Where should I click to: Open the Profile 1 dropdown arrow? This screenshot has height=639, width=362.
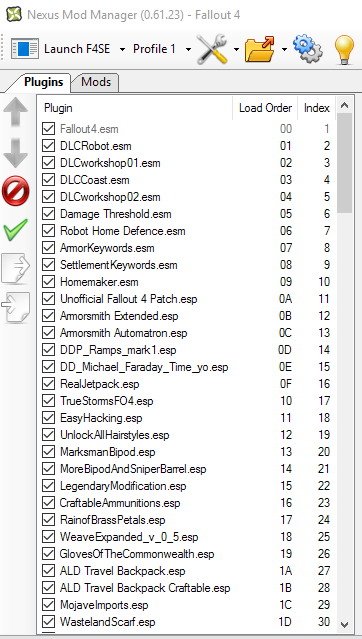tap(188, 49)
